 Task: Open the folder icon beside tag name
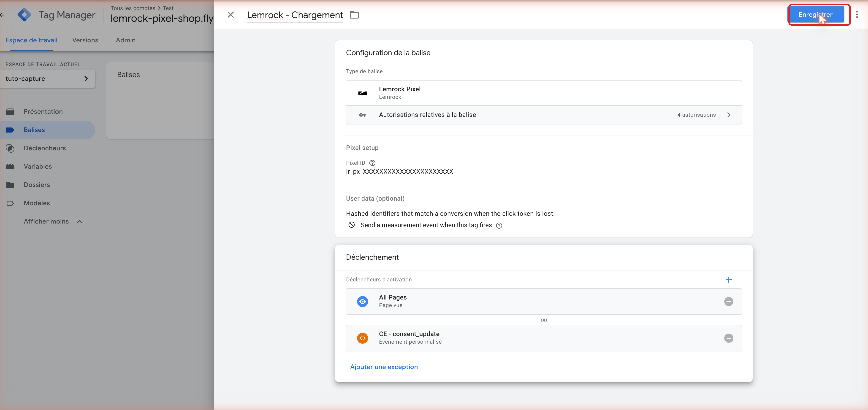(354, 15)
